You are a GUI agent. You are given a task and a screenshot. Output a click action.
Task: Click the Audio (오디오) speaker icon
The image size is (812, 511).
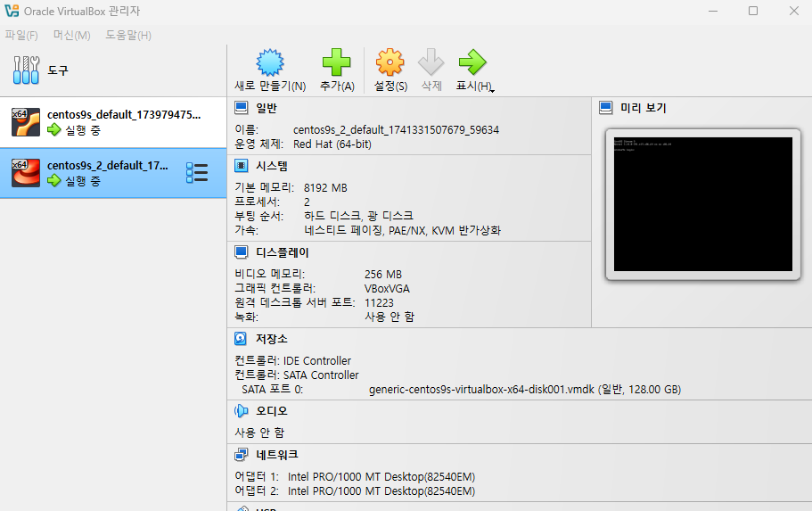pos(242,411)
